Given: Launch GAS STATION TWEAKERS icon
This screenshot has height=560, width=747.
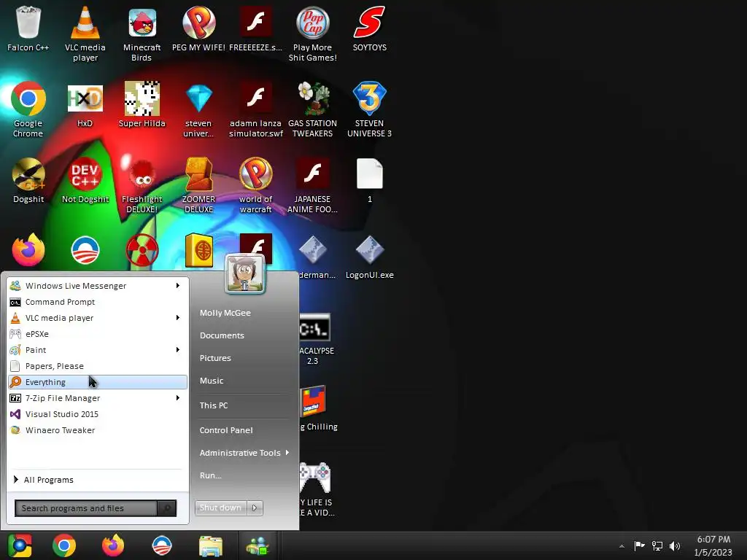Looking at the screenshot, I should point(312,110).
